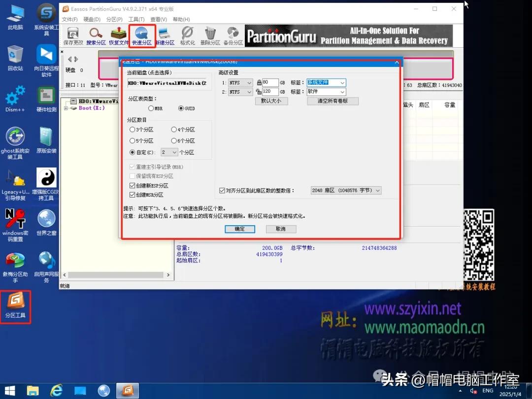
Task: Uncheck the 创建新ESP分区 checkbox
Action: tap(132, 186)
